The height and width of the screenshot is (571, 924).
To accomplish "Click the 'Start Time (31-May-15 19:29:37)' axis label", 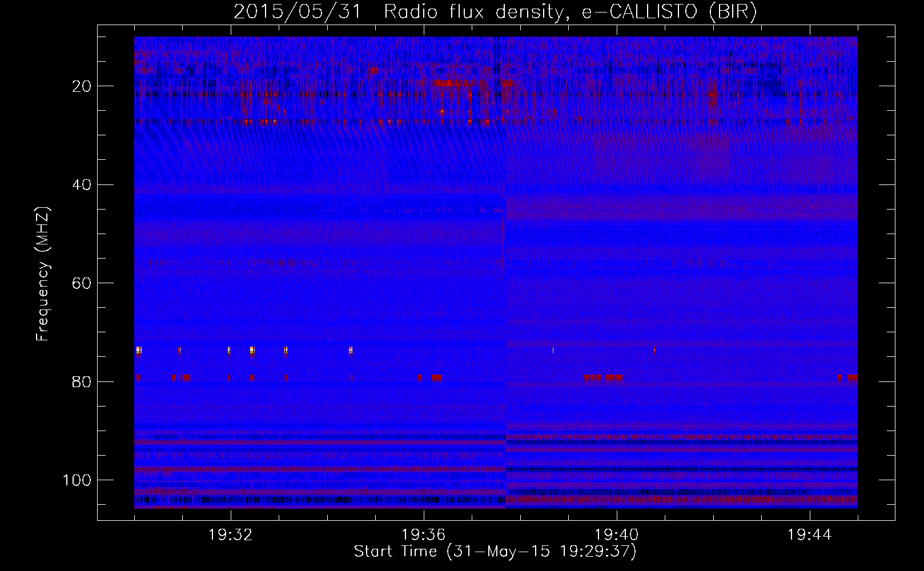I will click(495, 552).
